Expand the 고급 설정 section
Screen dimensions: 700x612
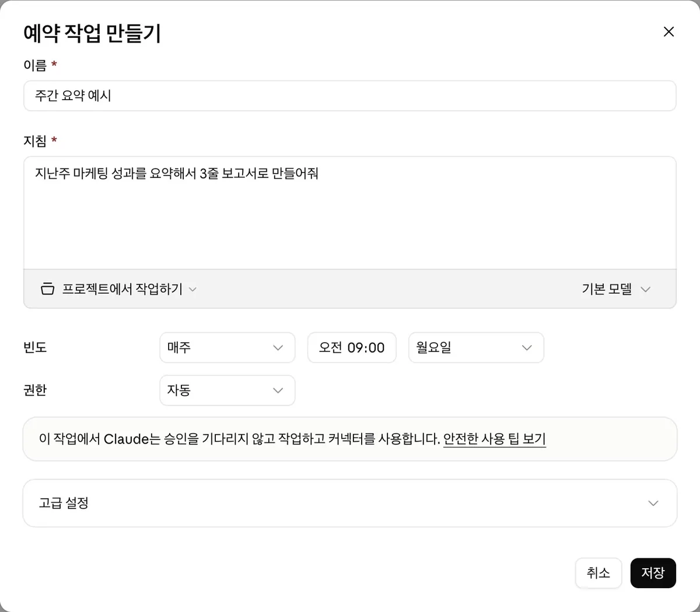coord(350,503)
